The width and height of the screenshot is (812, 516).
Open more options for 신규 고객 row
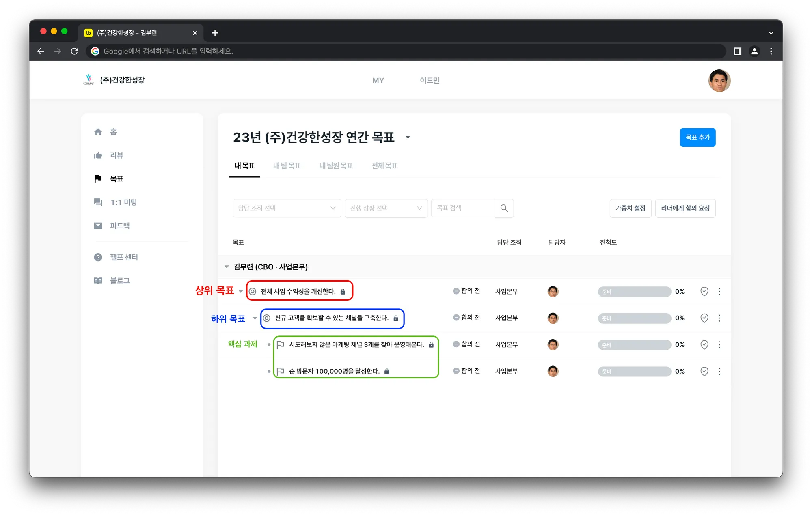[719, 318]
